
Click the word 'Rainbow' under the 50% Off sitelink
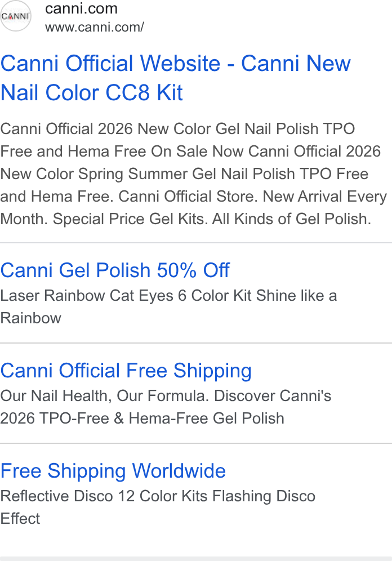(x=31, y=318)
